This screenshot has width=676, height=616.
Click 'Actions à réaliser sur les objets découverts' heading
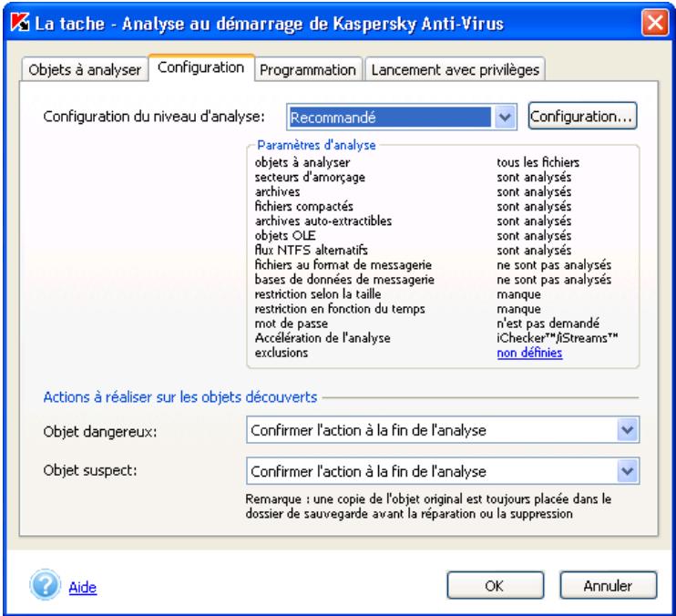click(180, 397)
